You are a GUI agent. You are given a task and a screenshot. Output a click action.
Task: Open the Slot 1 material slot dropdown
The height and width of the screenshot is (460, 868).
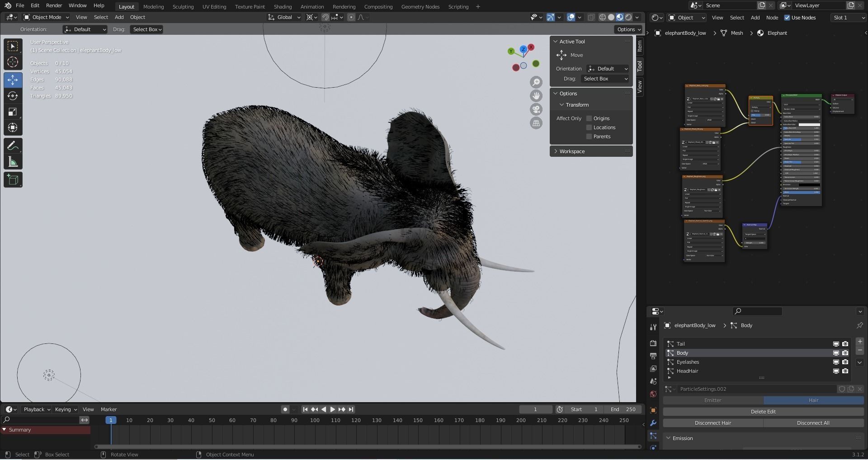pyautogui.click(x=848, y=18)
